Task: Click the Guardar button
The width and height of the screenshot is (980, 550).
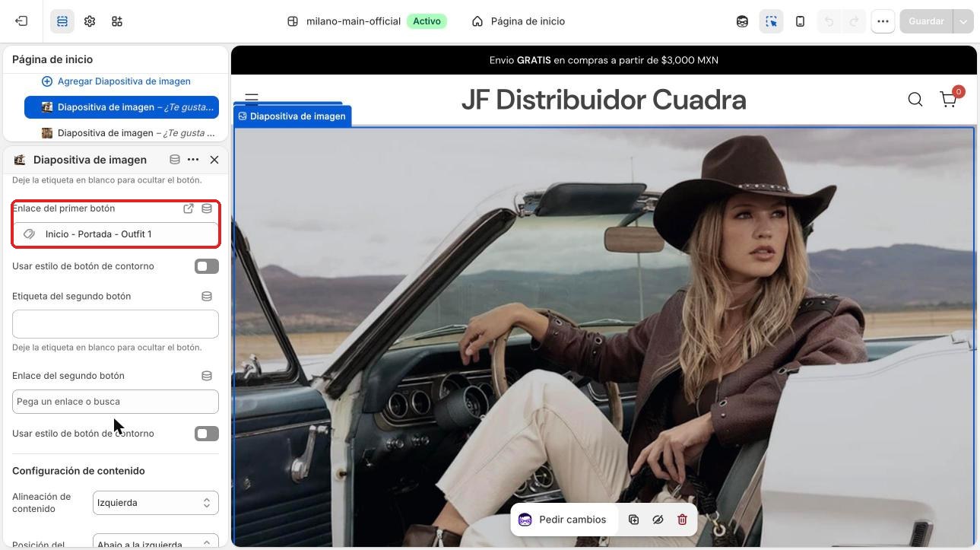Action: 926,21
